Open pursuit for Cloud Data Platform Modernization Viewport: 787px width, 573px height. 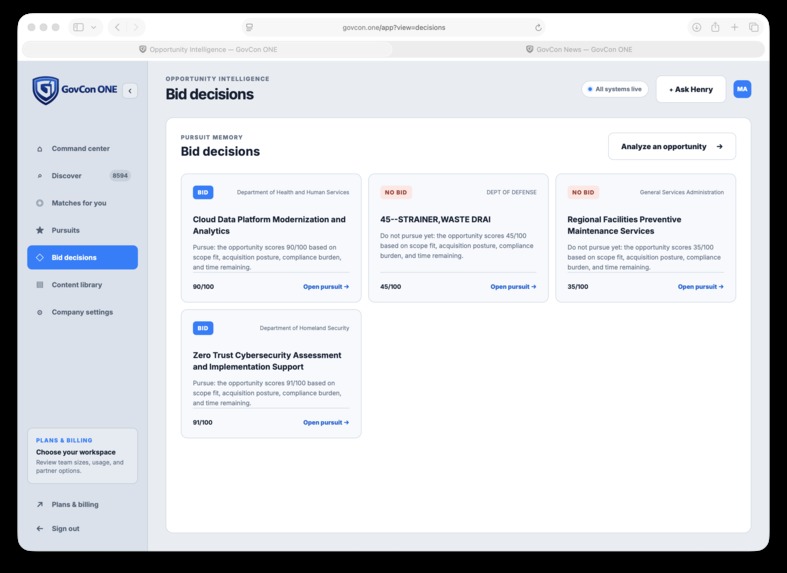(326, 286)
